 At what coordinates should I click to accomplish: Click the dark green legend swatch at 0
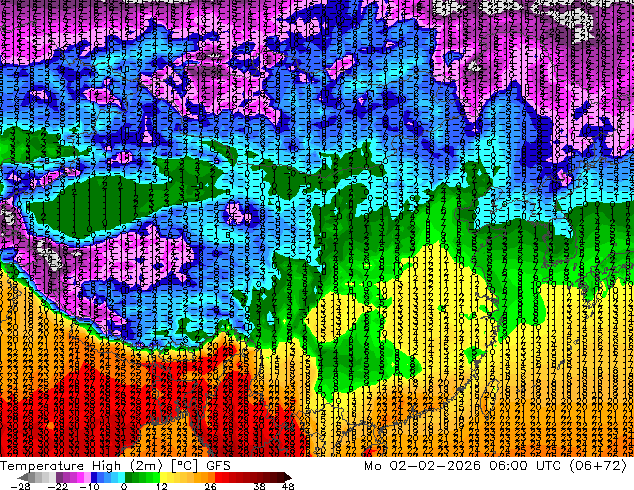click(129, 477)
